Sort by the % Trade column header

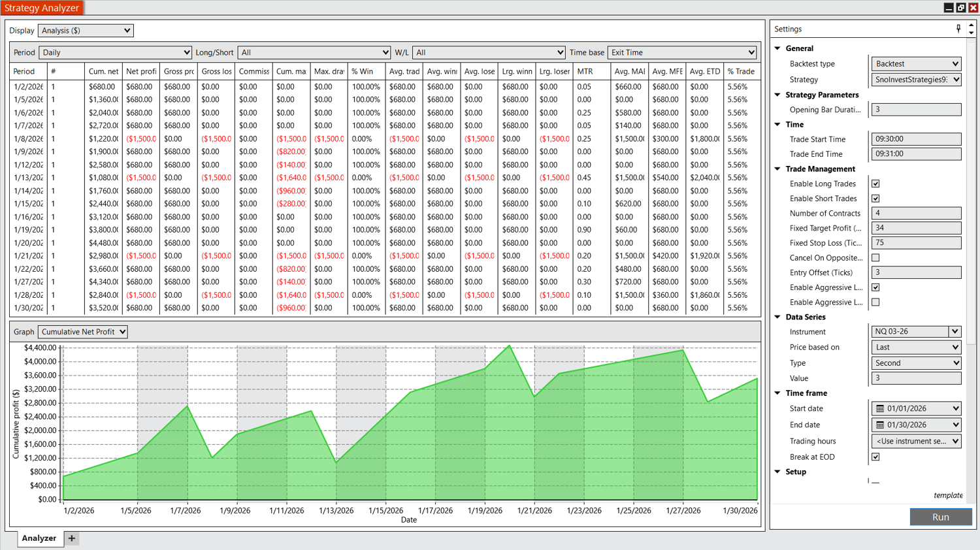click(x=742, y=71)
